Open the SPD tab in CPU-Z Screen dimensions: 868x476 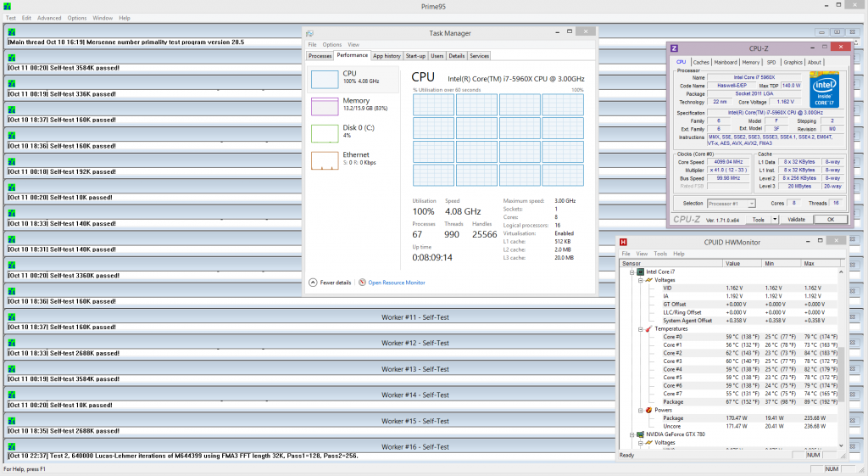(x=771, y=63)
